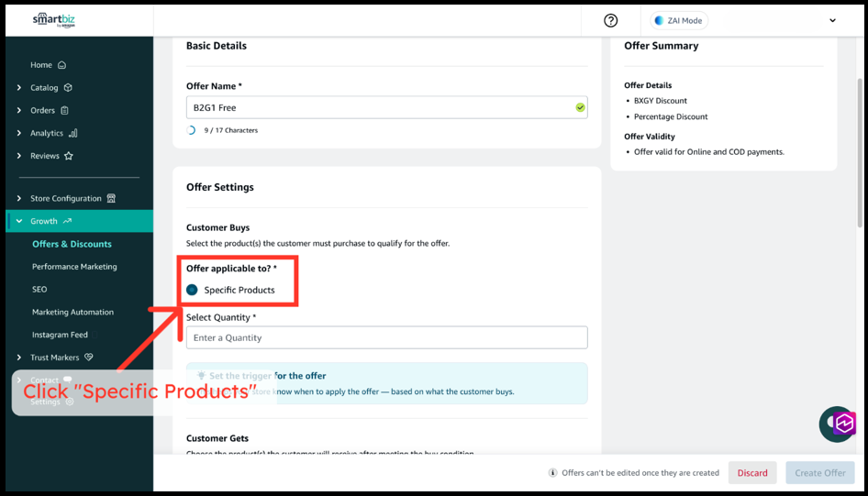This screenshot has height=496, width=868.
Task: Click the Enter a Quantity field
Action: point(386,337)
